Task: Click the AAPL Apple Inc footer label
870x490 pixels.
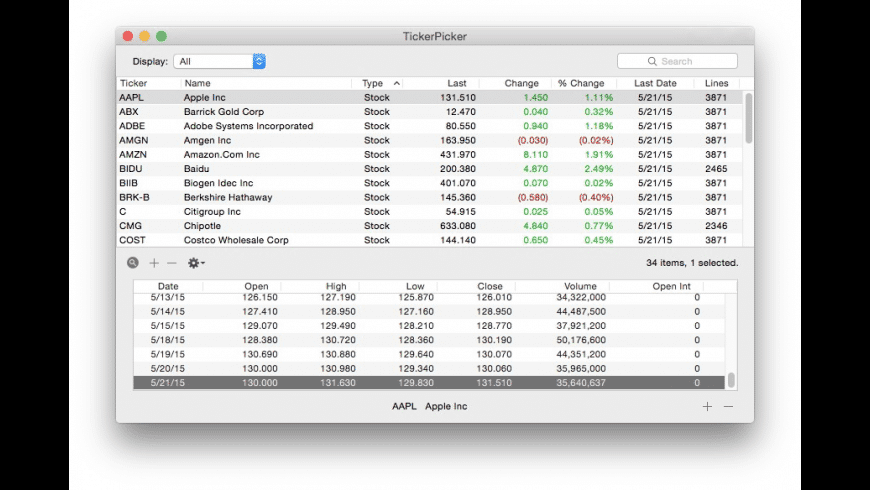Action: [x=429, y=406]
